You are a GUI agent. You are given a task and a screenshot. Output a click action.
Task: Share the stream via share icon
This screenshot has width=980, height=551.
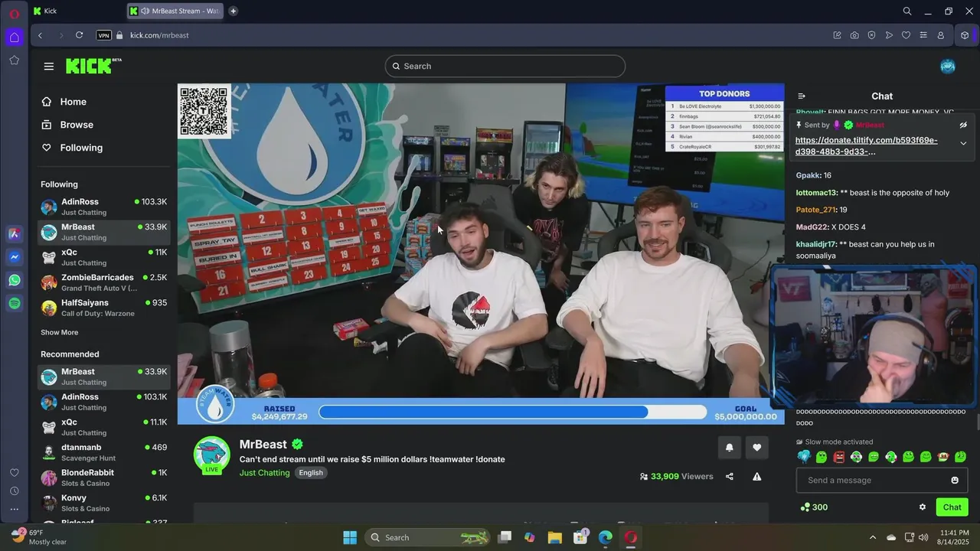click(729, 476)
